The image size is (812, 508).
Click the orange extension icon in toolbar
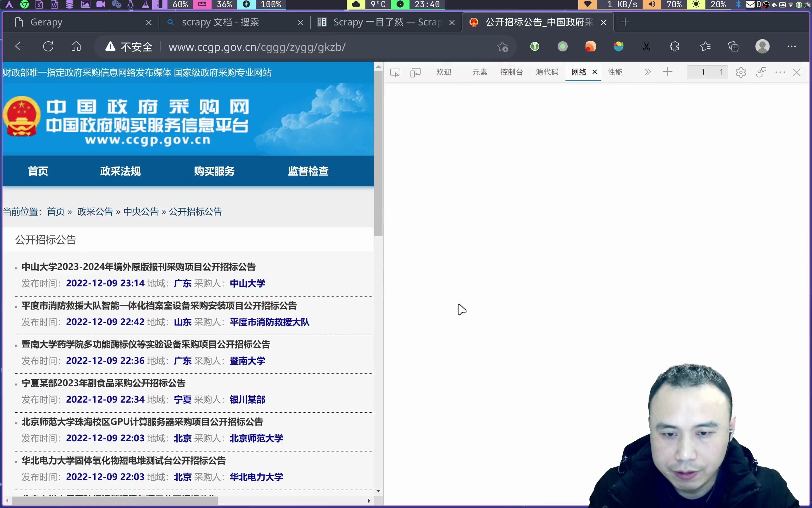point(591,46)
